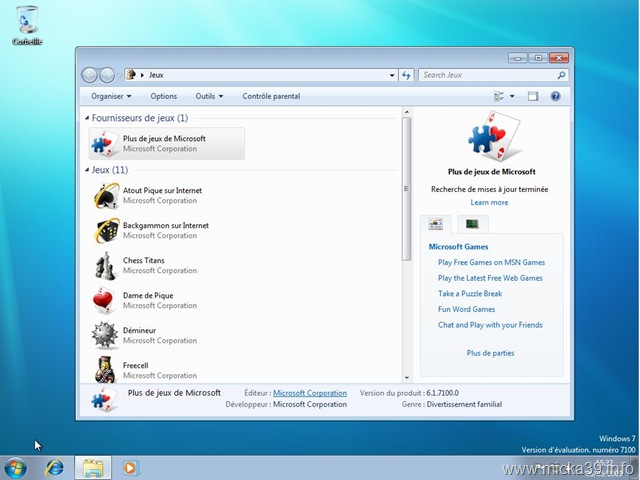Select the Démineur mine icon
The image size is (640, 480).
coord(105,336)
